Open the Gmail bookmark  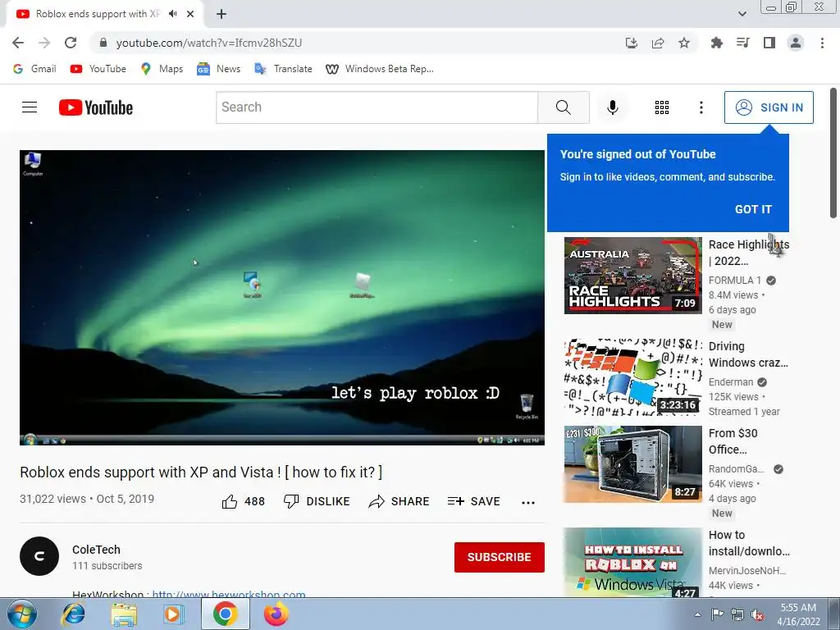pyautogui.click(x=34, y=69)
